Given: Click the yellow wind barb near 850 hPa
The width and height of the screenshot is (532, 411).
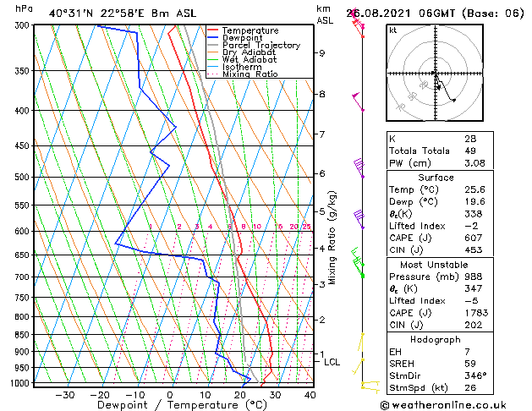Looking at the screenshot, I should click(361, 342).
